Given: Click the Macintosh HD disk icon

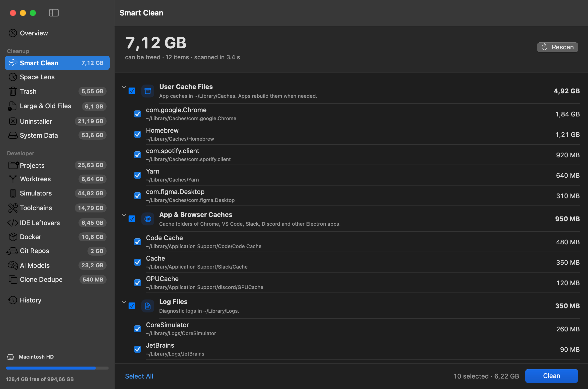Looking at the screenshot, I should 10,357.
